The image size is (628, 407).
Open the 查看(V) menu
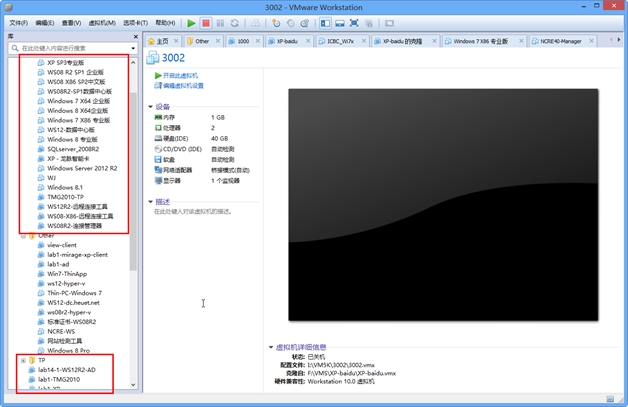click(71, 23)
